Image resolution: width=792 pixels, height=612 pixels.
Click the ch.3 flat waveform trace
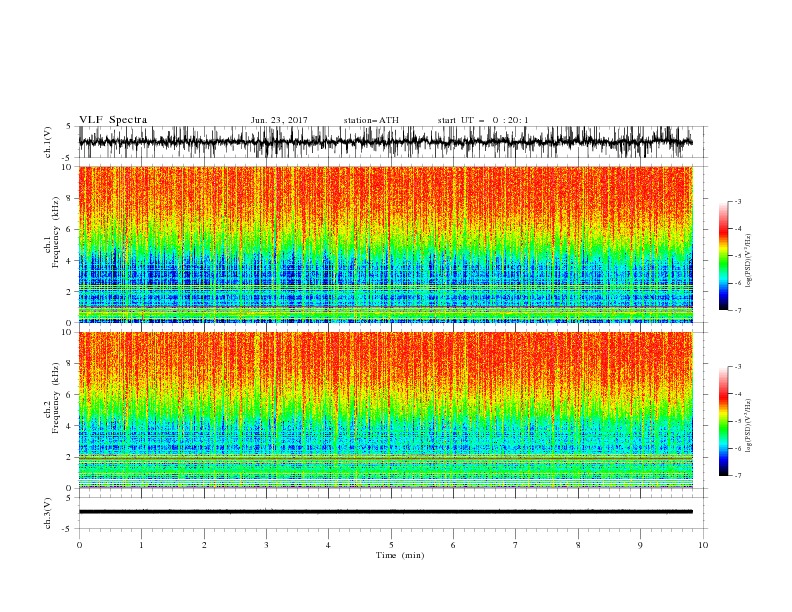tap(385, 512)
